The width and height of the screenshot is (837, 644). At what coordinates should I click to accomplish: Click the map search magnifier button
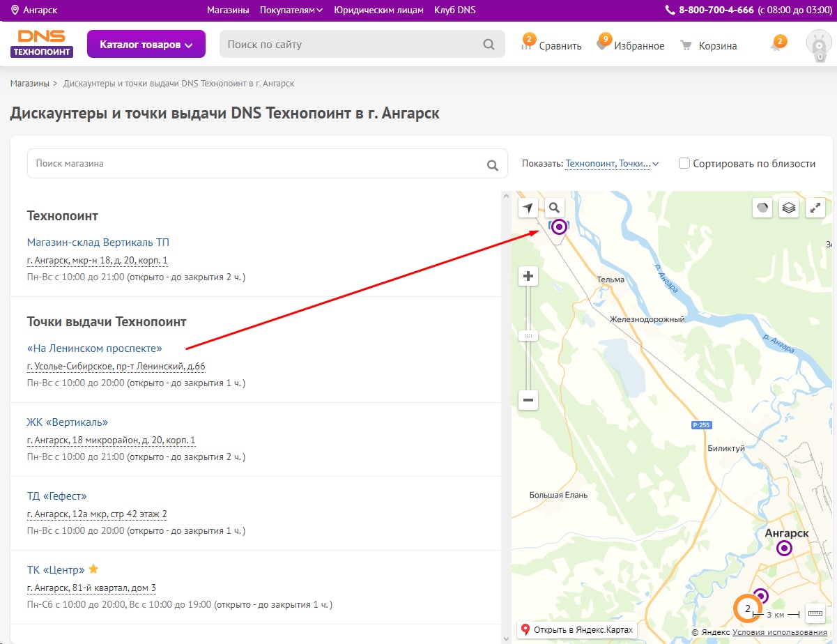click(554, 208)
